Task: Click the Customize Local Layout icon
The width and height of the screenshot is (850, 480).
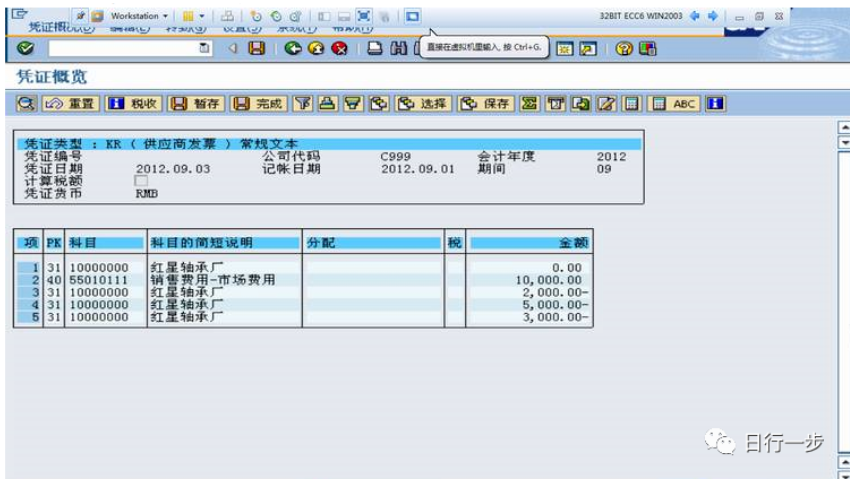Action: click(647, 49)
